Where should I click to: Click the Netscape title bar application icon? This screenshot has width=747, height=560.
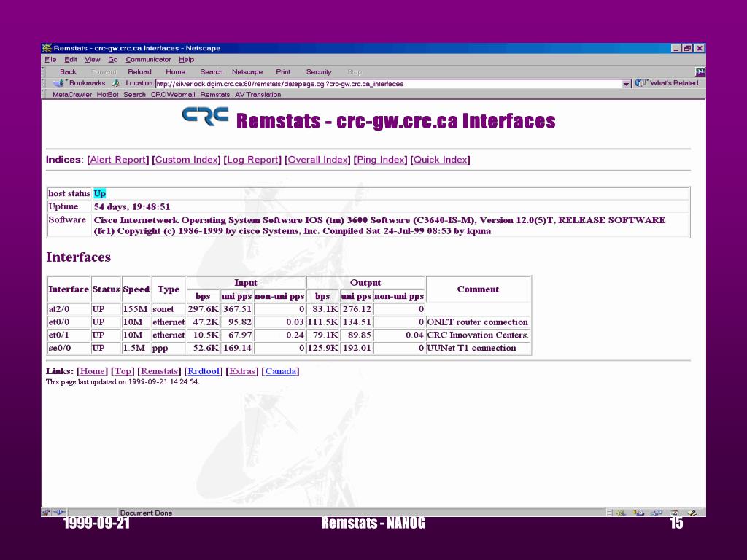47,48
